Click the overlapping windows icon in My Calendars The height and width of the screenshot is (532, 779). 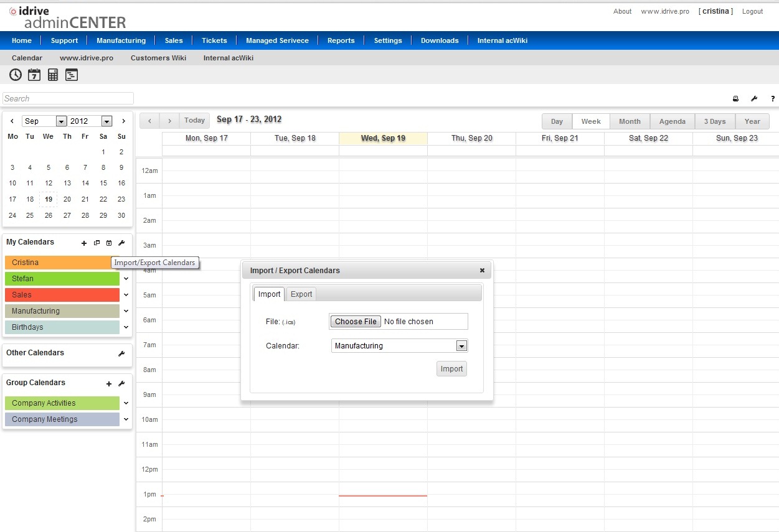click(x=97, y=243)
